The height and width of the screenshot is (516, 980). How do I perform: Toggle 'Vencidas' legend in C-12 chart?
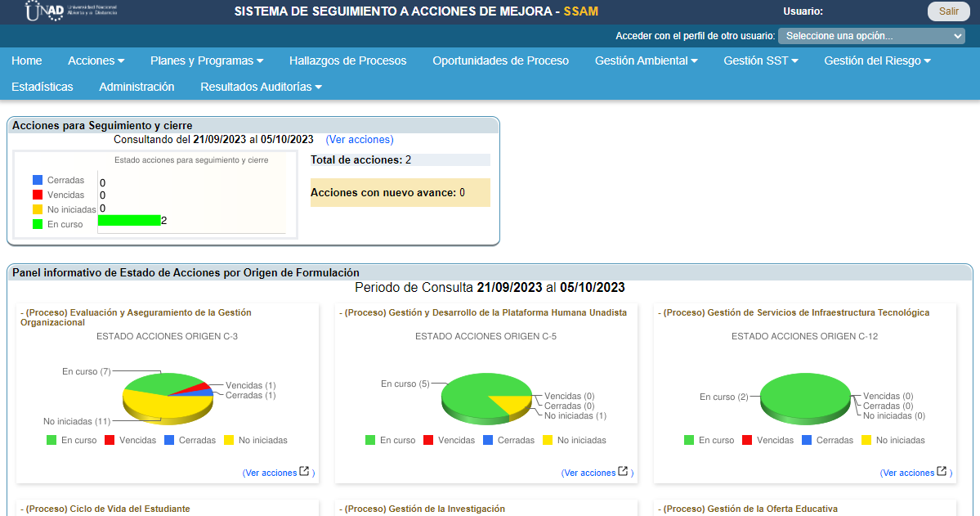[x=768, y=440]
